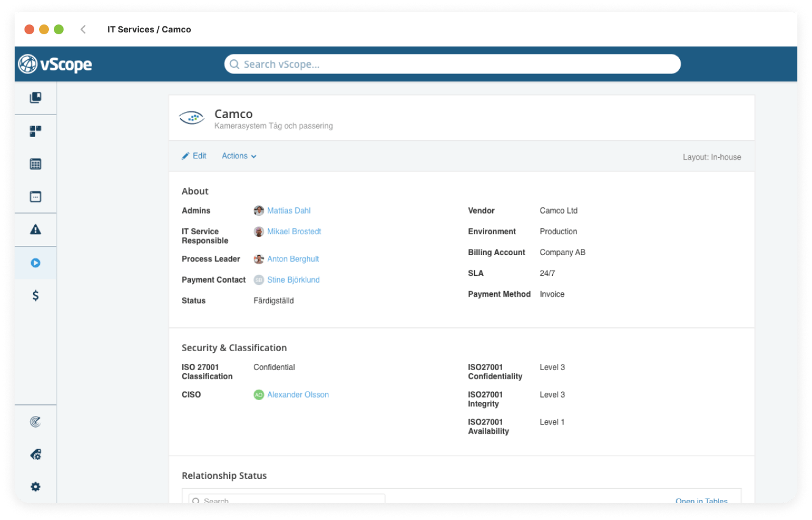Open the library icon in sidebar

[x=35, y=98]
